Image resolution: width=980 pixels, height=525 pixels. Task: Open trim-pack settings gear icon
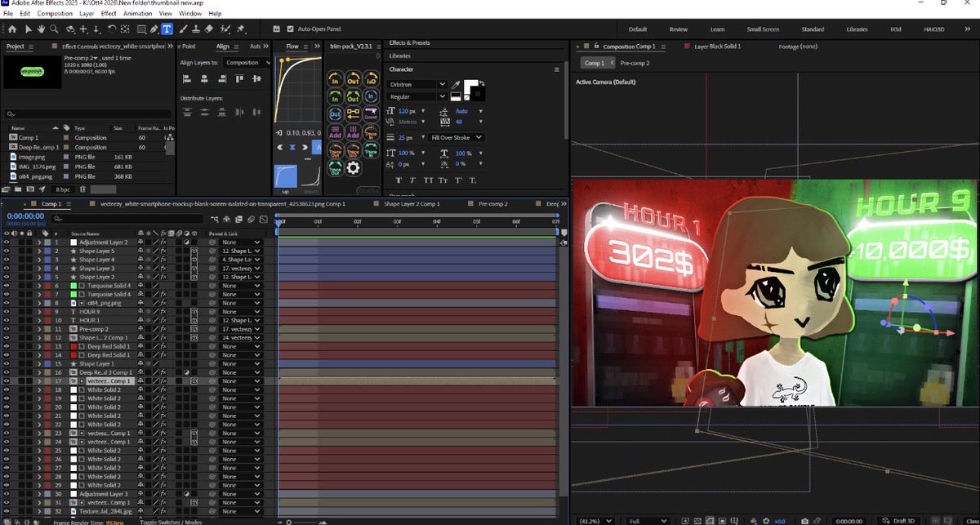point(353,168)
